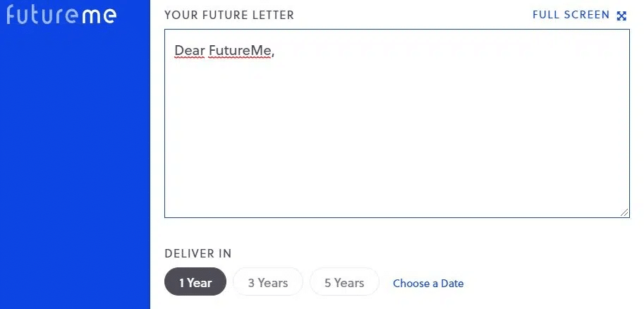The width and height of the screenshot is (644, 309).
Task: Select the 1 Year delivery option
Action: (x=195, y=283)
